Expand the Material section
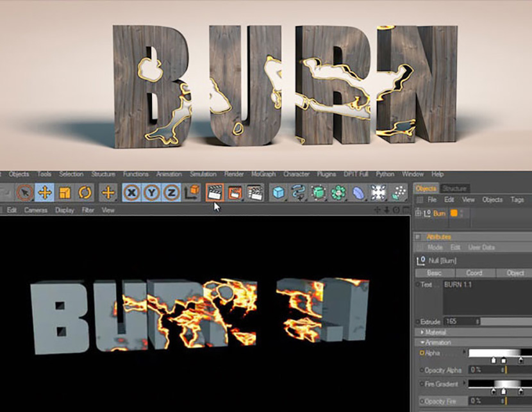Image resolution: width=532 pixels, height=412 pixels. [422, 333]
